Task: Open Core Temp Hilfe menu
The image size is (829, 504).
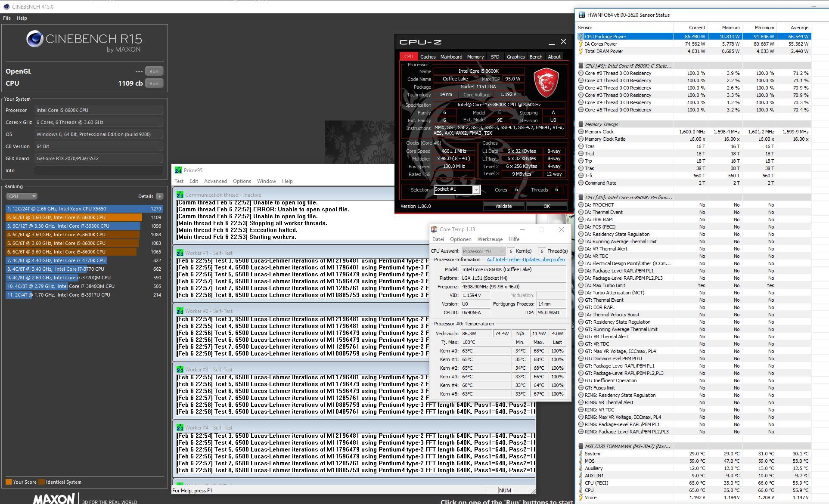Action: (x=514, y=239)
